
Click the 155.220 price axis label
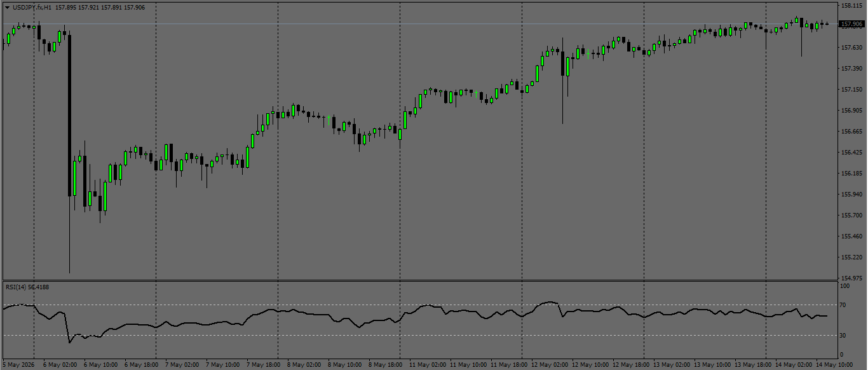point(851,257)
